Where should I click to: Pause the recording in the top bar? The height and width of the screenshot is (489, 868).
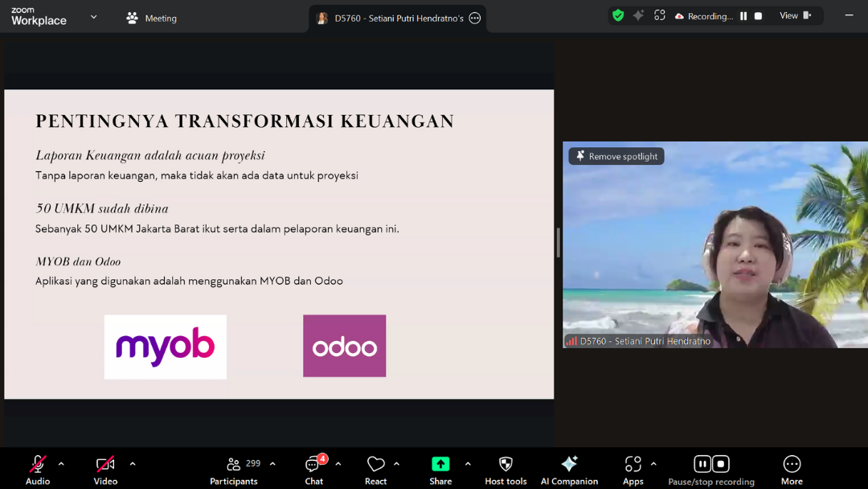coord(743,16)
